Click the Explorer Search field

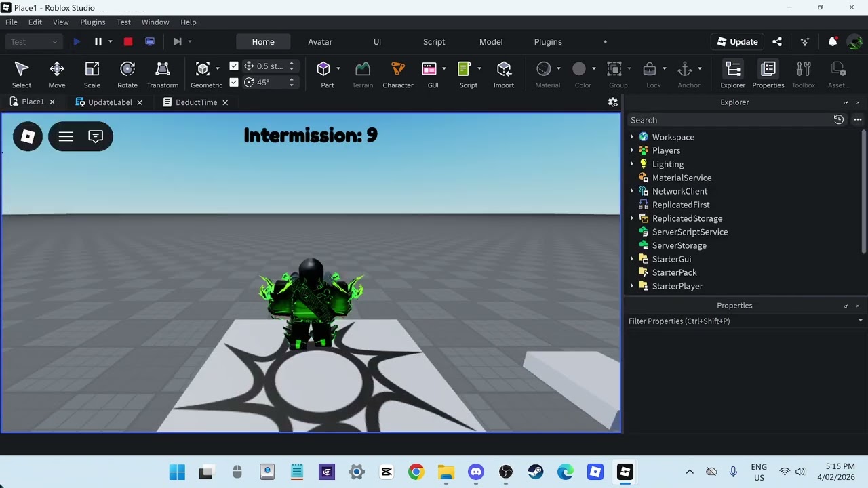pyautogui.click(x=730, y=120)
